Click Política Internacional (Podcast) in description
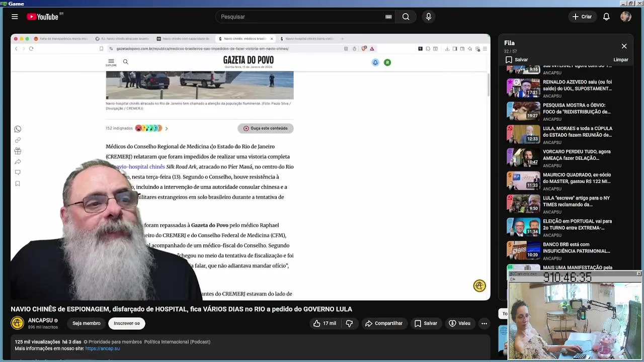Screen dimensions: 644x362 coord(177,342)
